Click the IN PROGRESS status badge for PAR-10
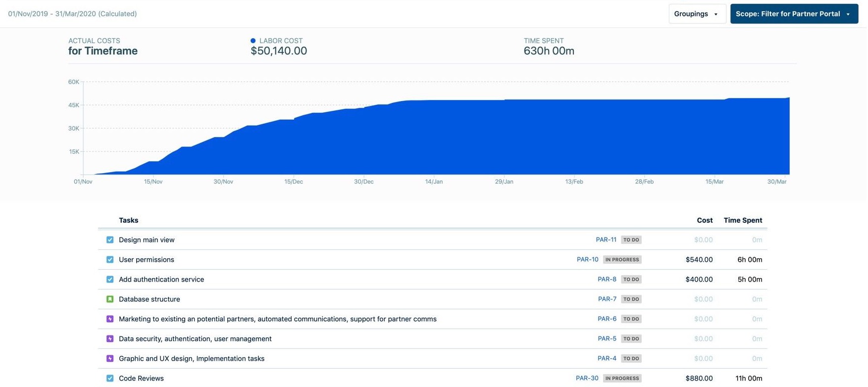The height and width of the screenshot is (387, 868). [622, 260]
